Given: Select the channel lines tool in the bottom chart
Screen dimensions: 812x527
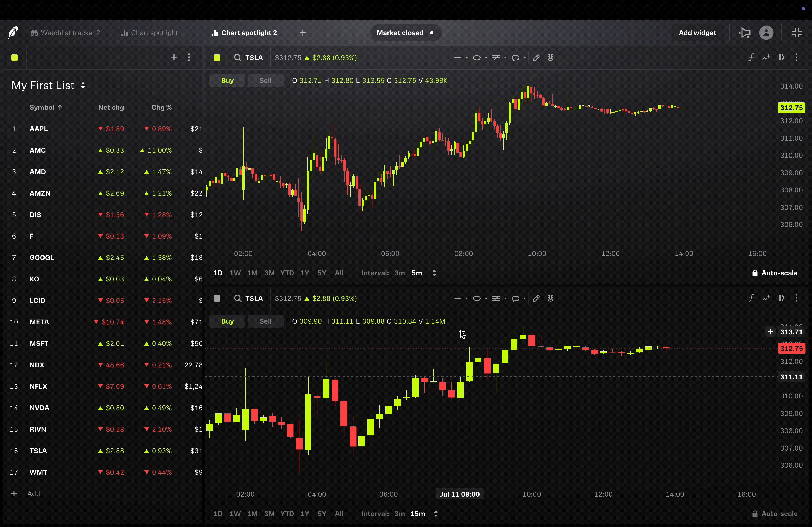Looking at the screenshot, I should 496,298.
